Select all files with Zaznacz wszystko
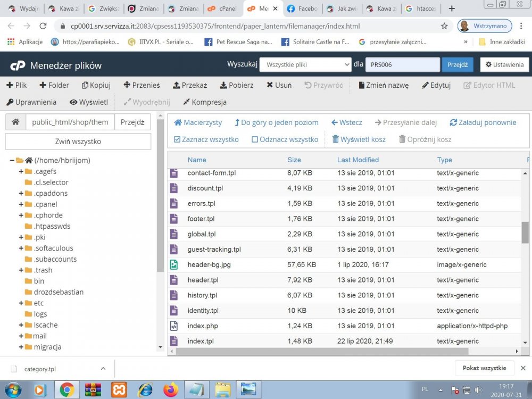Image resolution: width=532 pixels, height=399 pixels. [206, 139]
